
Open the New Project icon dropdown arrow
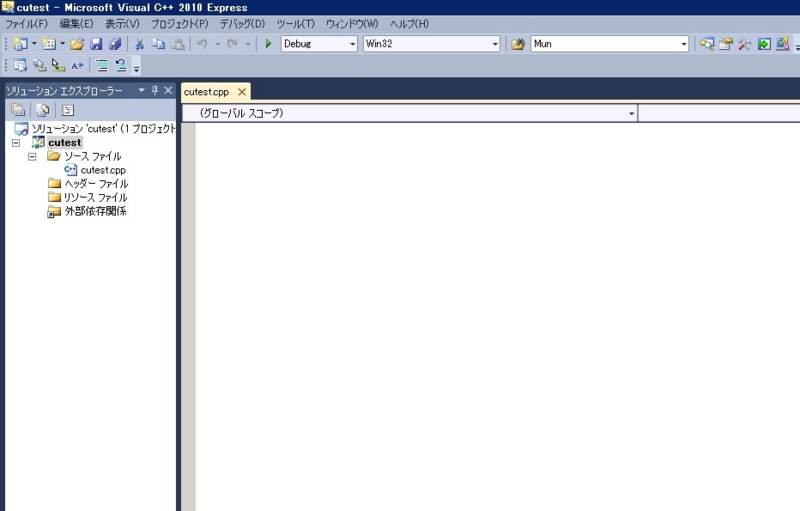[34, 44]
